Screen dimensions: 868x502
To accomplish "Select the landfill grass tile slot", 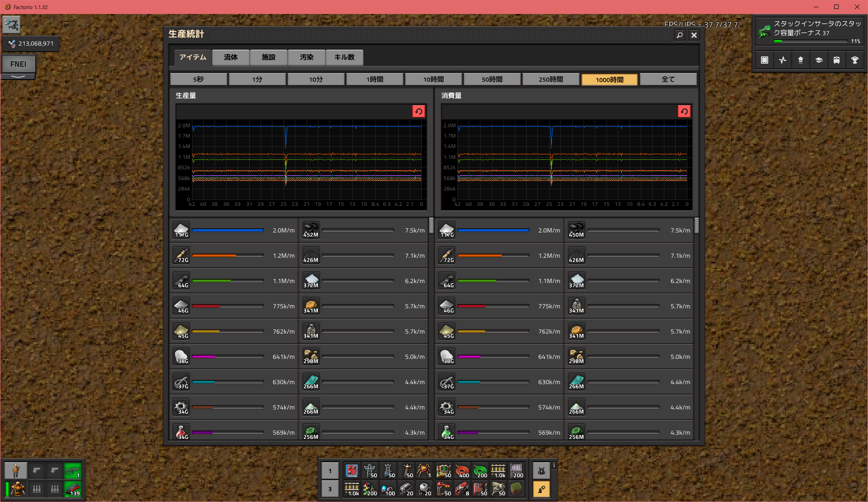I will (x=516, y=489).
